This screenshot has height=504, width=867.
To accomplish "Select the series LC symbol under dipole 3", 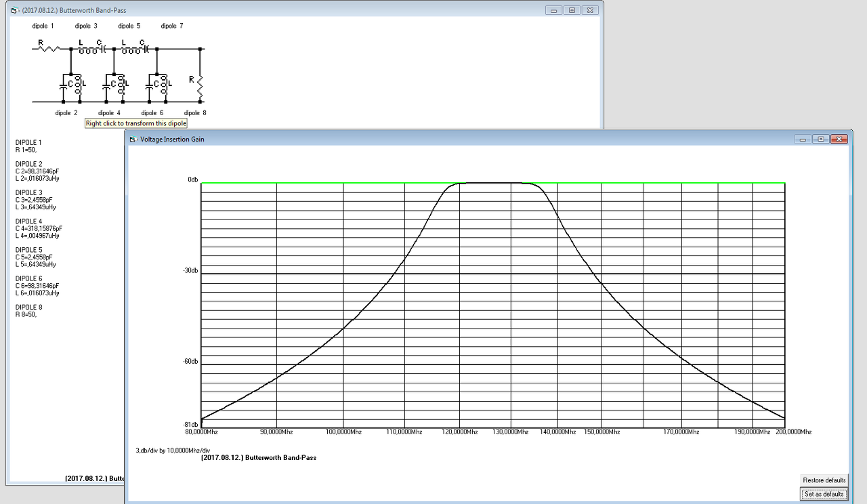I will (x=92, y=47).
